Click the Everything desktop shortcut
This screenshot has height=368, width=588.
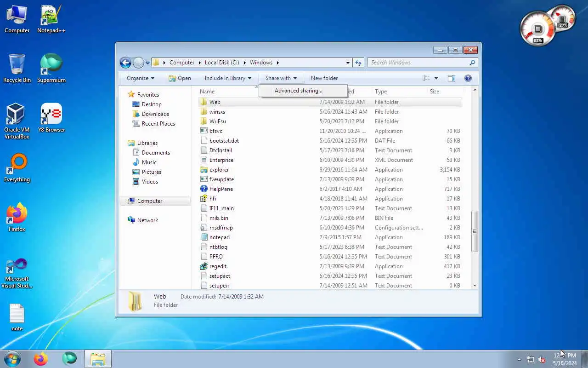pyautogui.click(x=17, y=168)
